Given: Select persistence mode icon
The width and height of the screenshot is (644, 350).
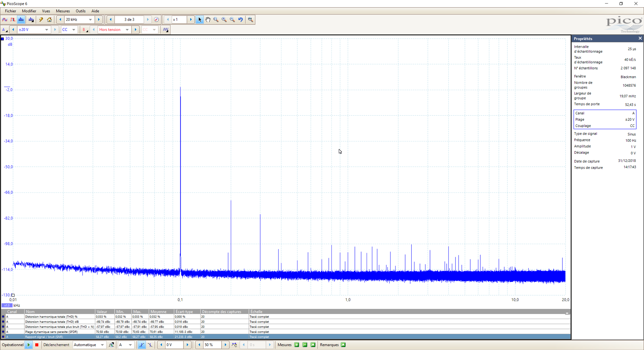Looking at the screenshot, I should 13,19.
